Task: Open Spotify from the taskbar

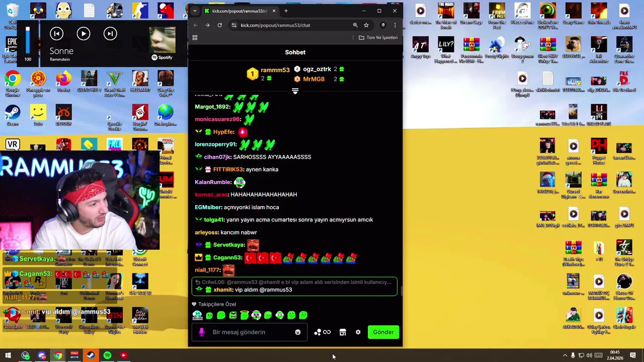Action: (x=107, y=355)
